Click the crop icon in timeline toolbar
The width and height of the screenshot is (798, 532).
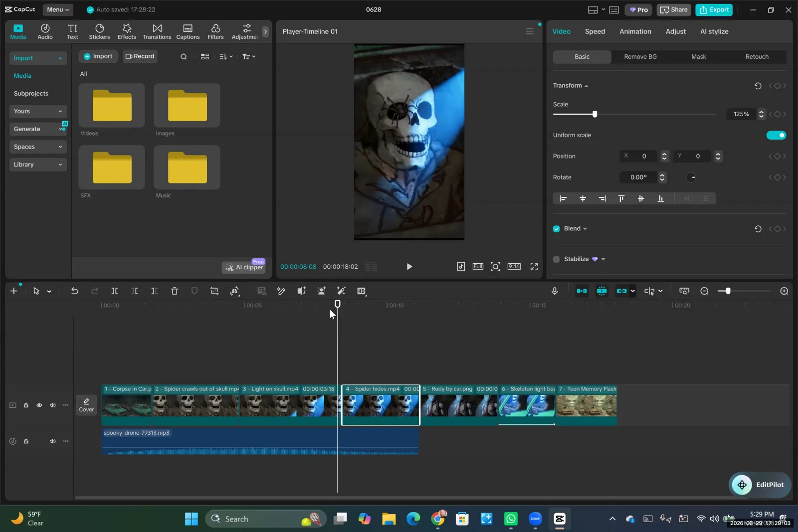coord(214,291)
